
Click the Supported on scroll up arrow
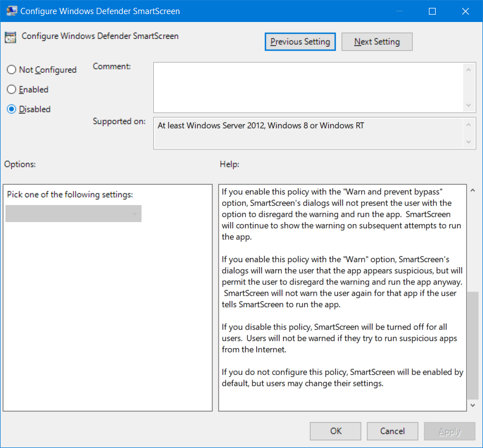468,125
